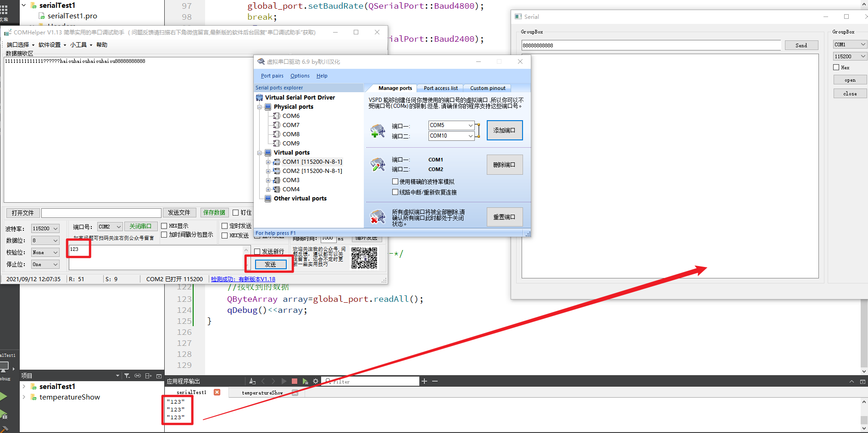Switch to temperatureShow output tab

(x=262, y=393)
